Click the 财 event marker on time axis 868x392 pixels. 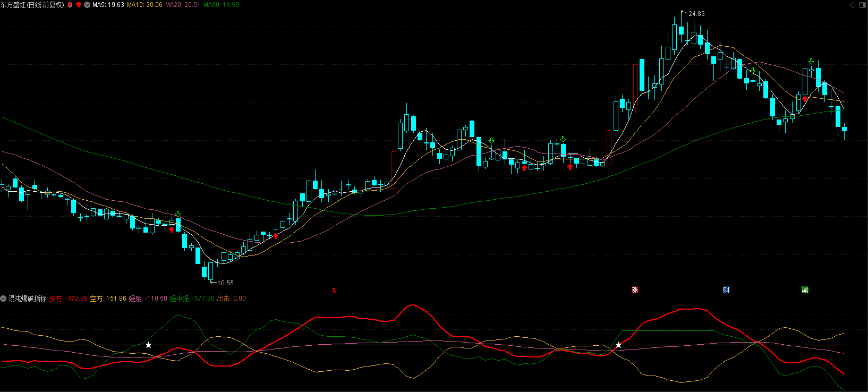point(726,290)
